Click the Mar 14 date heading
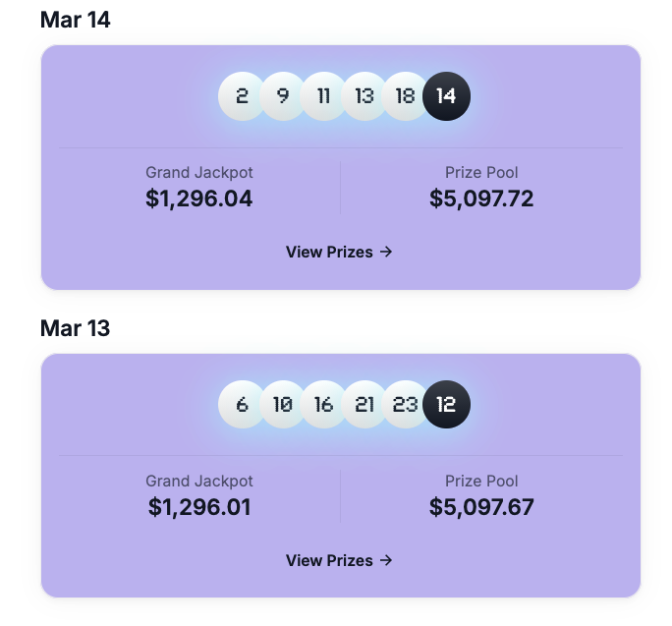Screen dimensions: 672x626 pos(75,20)
